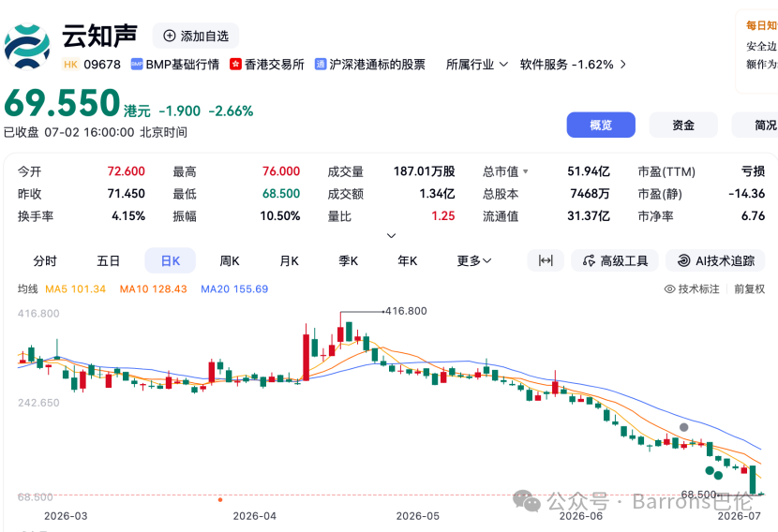Switch to the 资金 tab
This screenshot has height=532, width=778.
683,125
